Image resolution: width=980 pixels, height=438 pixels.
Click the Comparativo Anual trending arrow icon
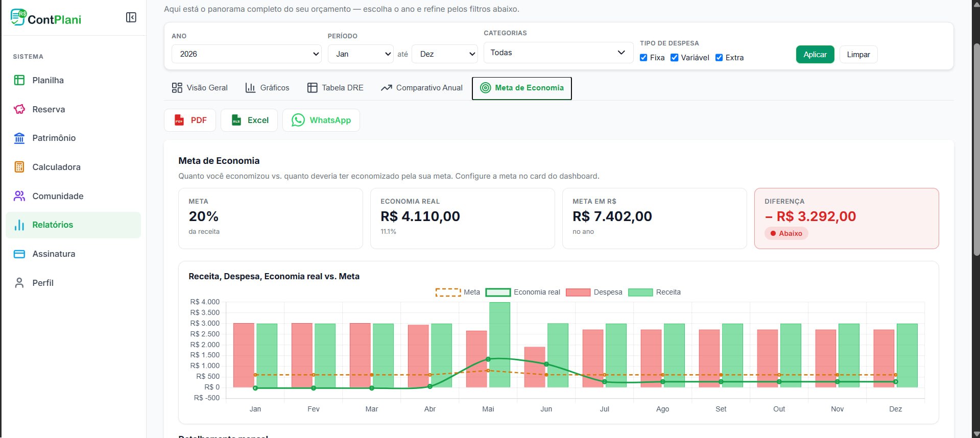[387, 88]
